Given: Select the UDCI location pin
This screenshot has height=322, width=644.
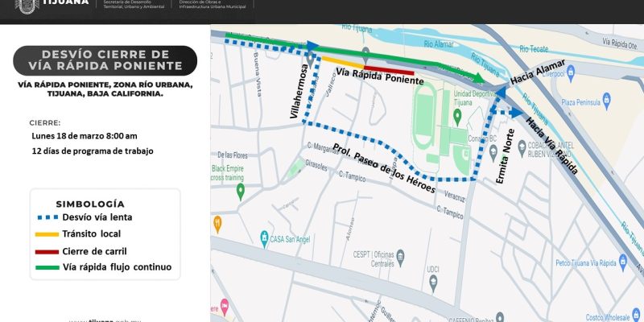Looking at the screenshot, I should point(433,283).
